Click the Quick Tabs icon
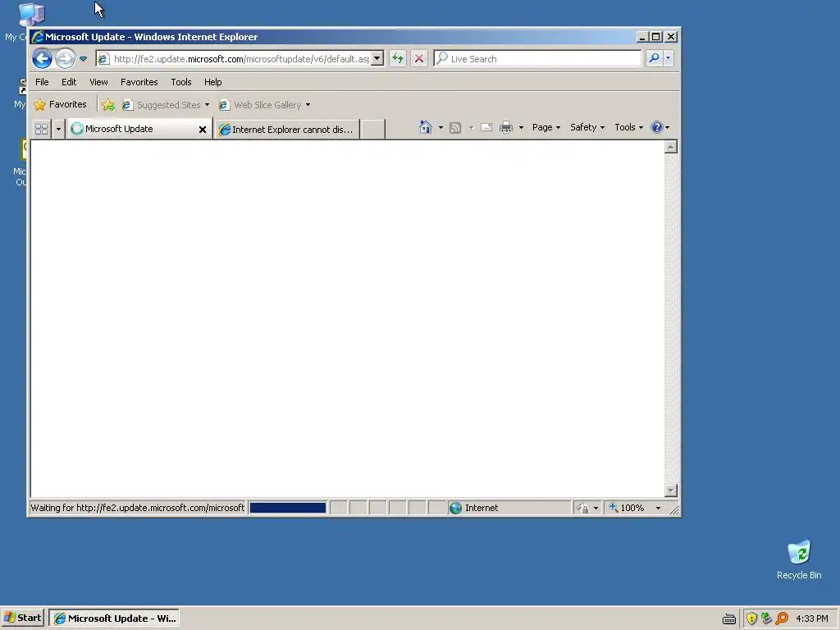 coord(41,129)
